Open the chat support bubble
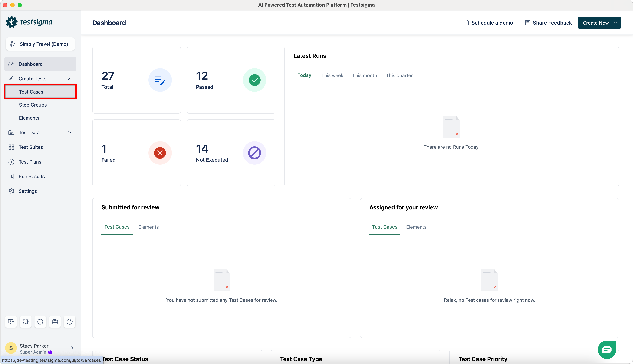633x364 pixels. coord(607,350)
